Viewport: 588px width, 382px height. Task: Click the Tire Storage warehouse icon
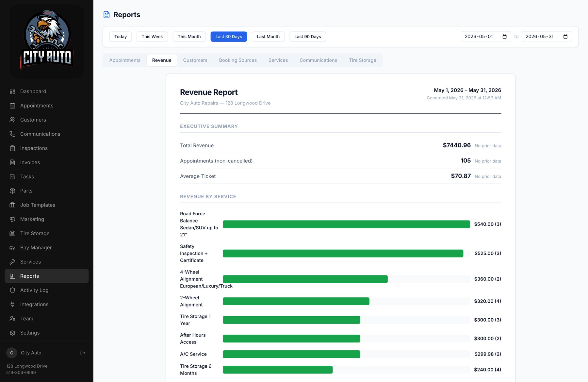pyautogui.click(x=12, y=233)
